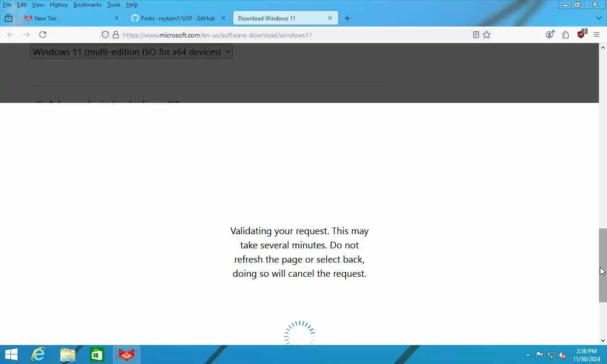Screen dimensions: 607x364
Task: Bookmark this page with star icon
Action: (487, 35)
